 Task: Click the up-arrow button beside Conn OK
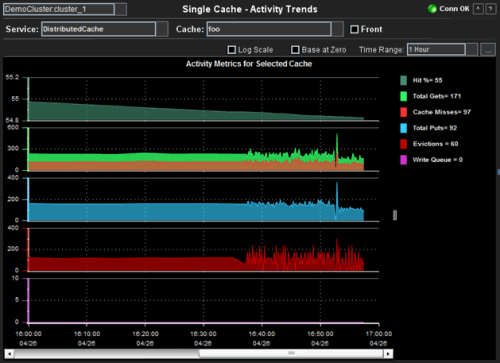click(x=478, y=9)
